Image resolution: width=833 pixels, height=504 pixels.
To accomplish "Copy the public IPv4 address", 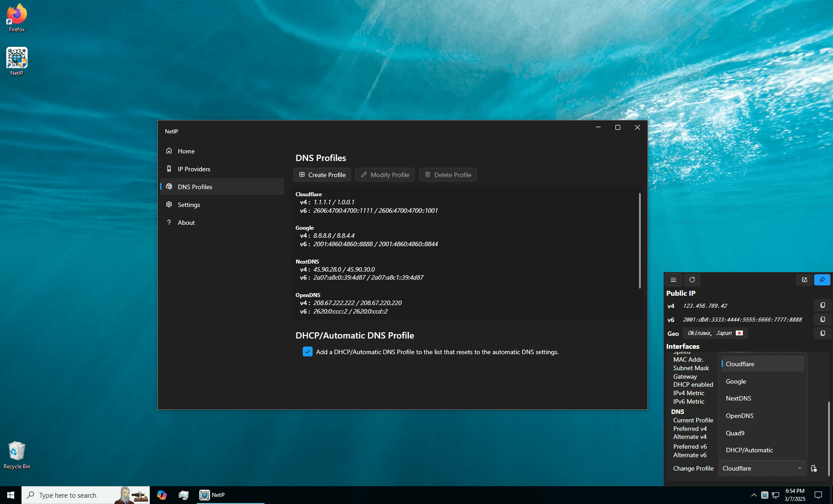I will click(x=823, y=306).
